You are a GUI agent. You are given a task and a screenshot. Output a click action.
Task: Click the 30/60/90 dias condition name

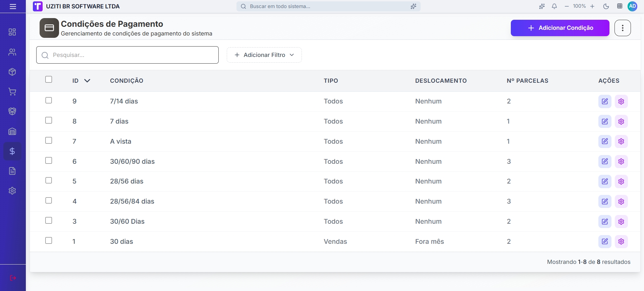(132, 161)
